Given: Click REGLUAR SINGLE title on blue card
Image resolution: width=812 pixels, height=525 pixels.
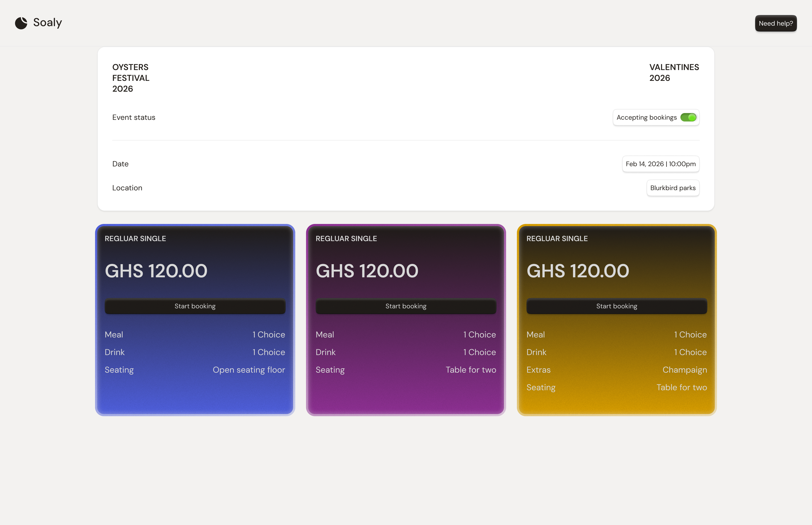Looking at the screenshot, I should point(135,239).
